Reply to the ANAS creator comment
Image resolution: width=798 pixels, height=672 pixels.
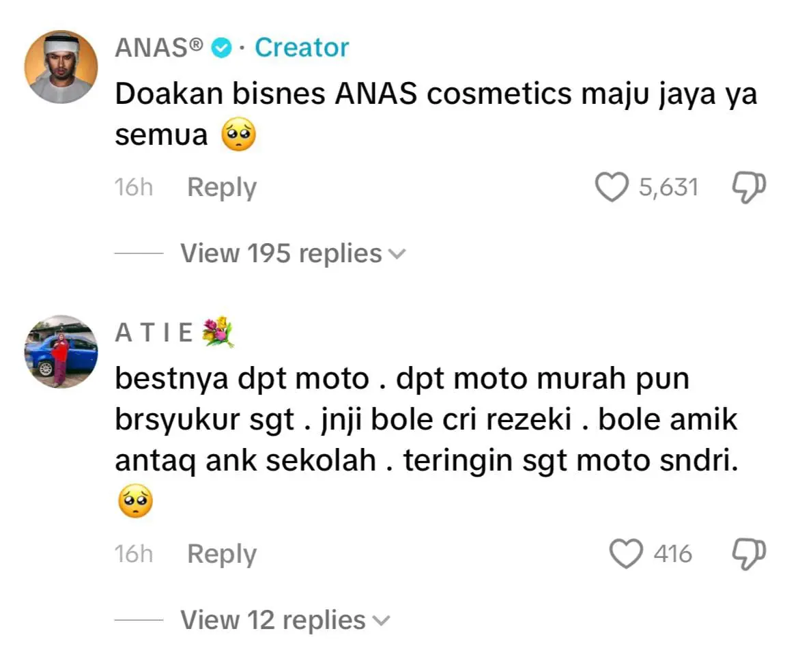(222, 187)
